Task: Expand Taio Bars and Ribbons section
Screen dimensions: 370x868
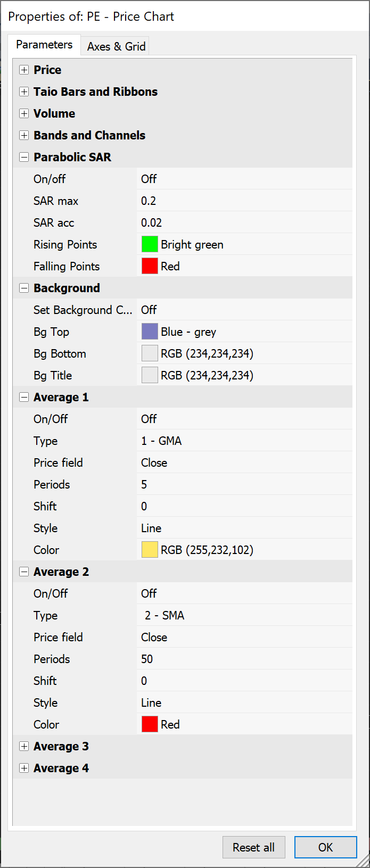Action: pos(24,92)
